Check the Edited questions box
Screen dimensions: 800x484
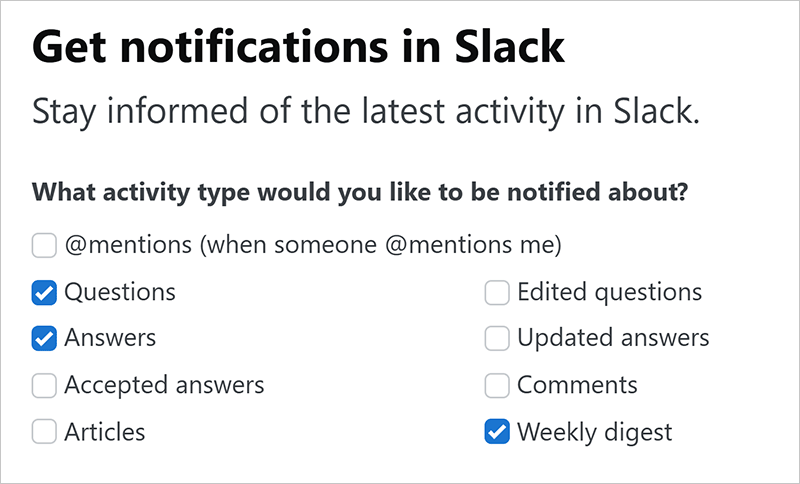[x=497, y=292]
